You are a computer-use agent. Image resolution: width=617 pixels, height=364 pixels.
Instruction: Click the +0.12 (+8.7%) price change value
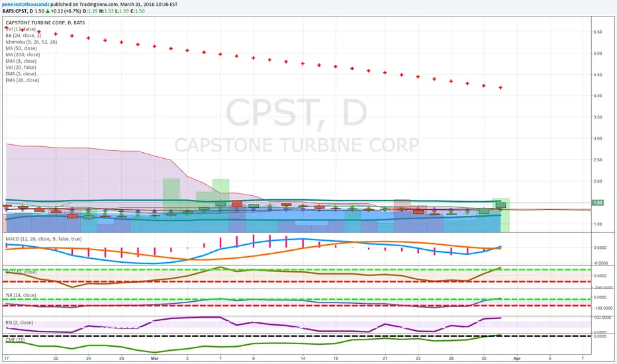pyautogui.click(x=66, y=11)
